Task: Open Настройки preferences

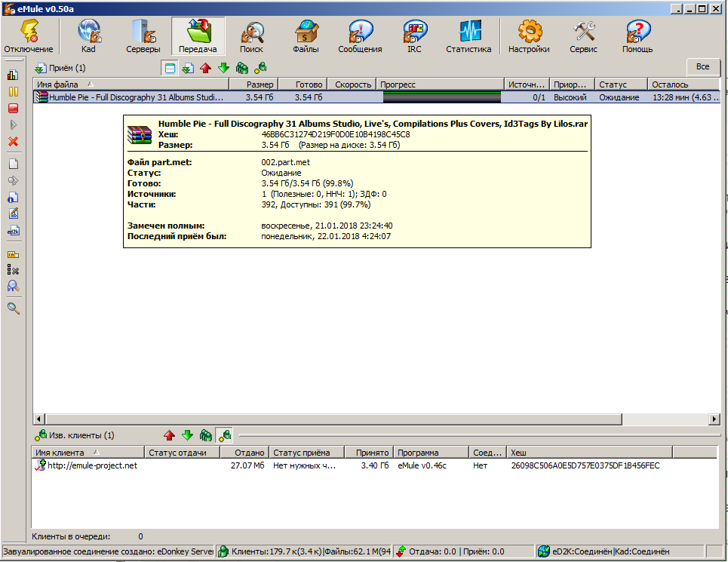Action: click(529, 37)
